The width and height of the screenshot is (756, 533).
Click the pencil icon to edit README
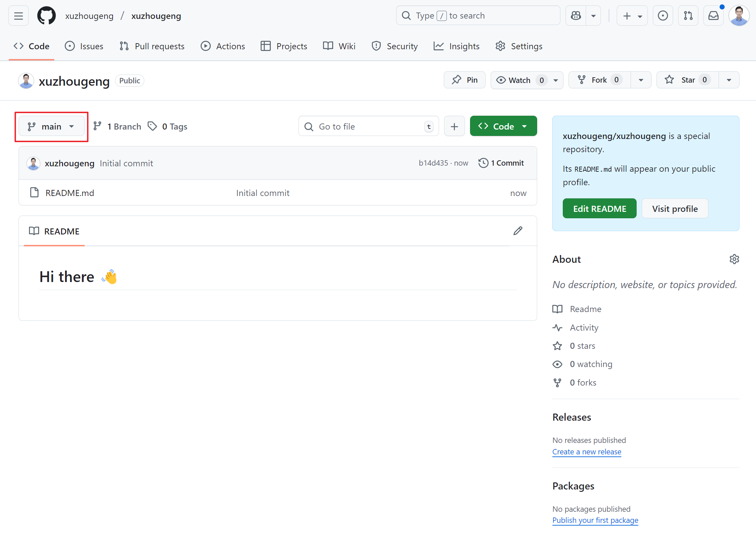518,231
